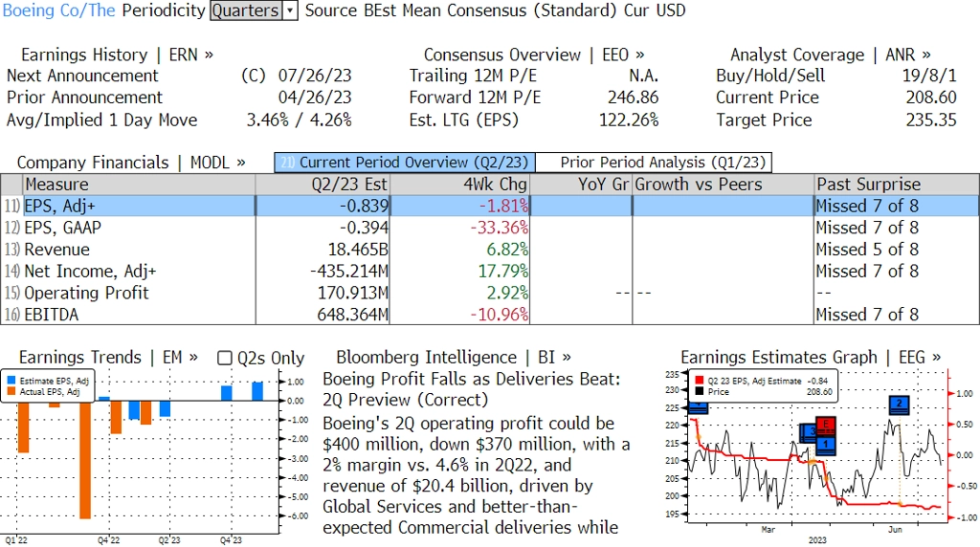
Task: Click the -33.36% EPS GAAP change
Action: click(500, 228)
